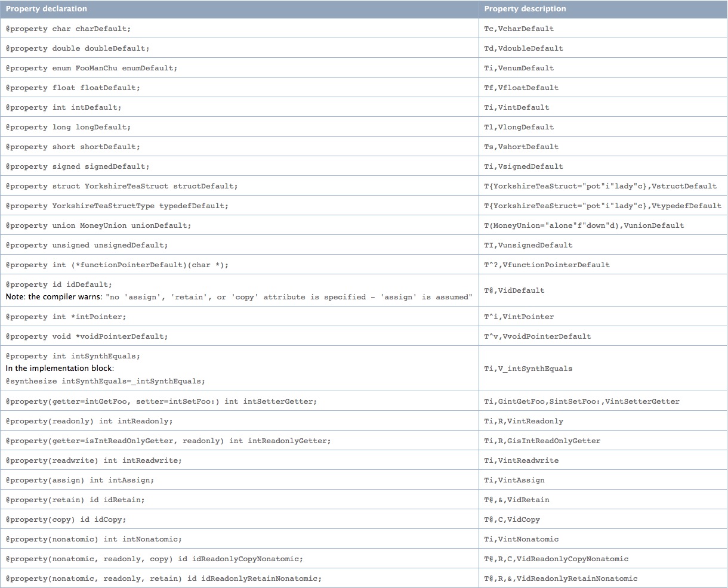Click '@property short shortDefault;' declaration
The height and width of the screenshot is (588, 728).
click(73, 147)
